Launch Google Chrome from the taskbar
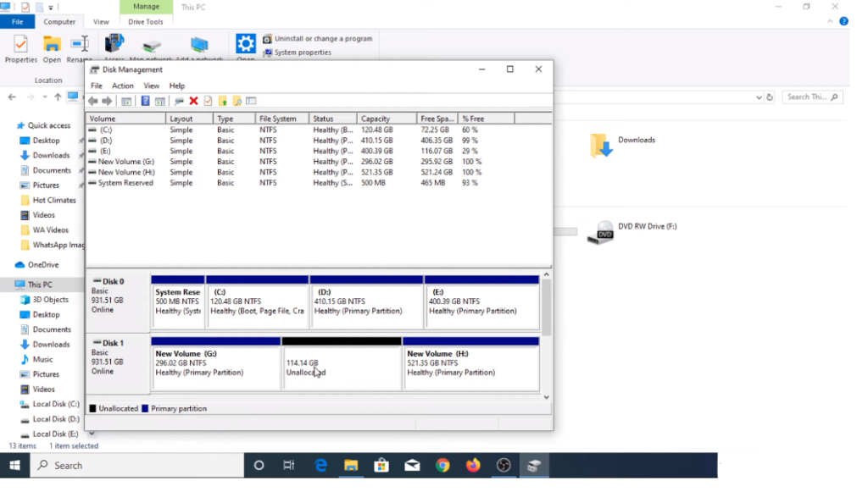The width and height of the screenshot is (868, 492). [442, 465]
